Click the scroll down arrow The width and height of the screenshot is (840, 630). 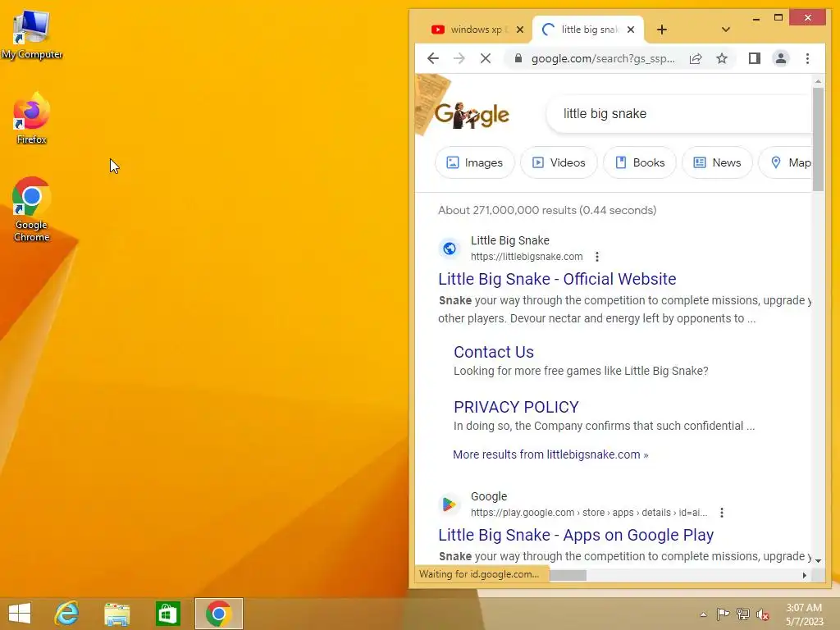tap(818, 560)
